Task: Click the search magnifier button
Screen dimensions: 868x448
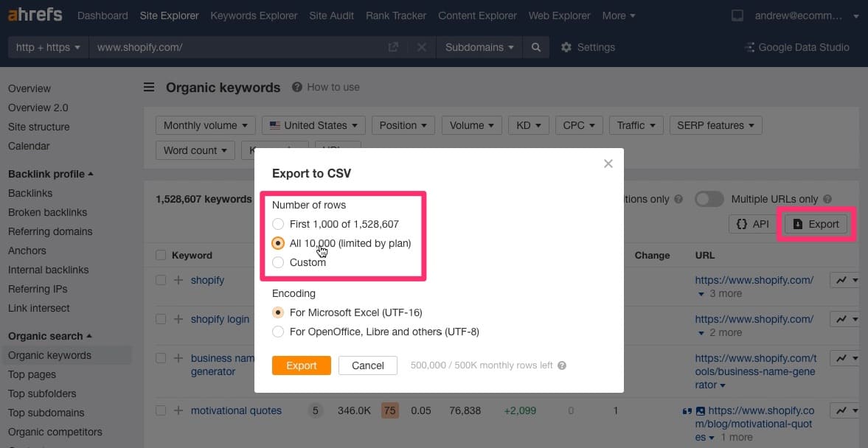Action: [x=536, y=48]
